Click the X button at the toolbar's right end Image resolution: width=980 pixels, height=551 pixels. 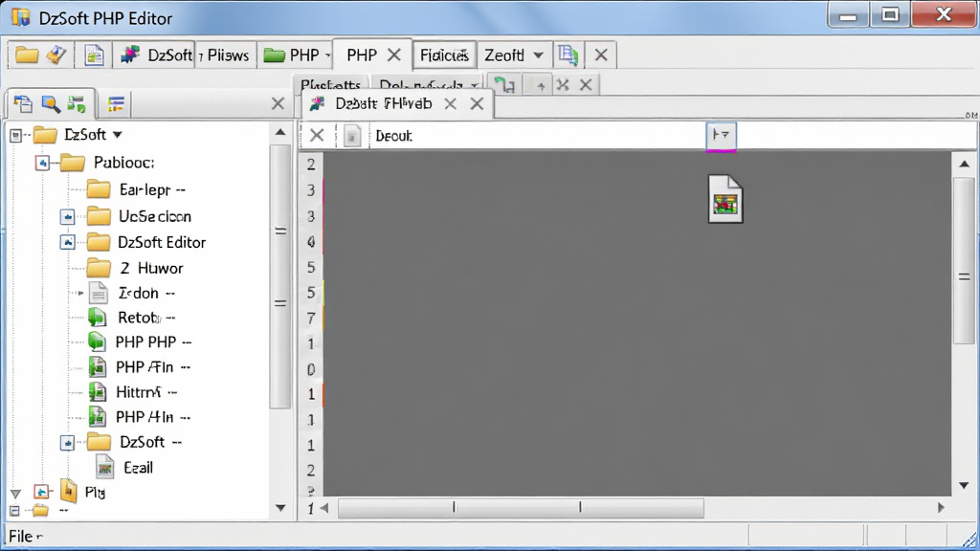pos(601,55)
